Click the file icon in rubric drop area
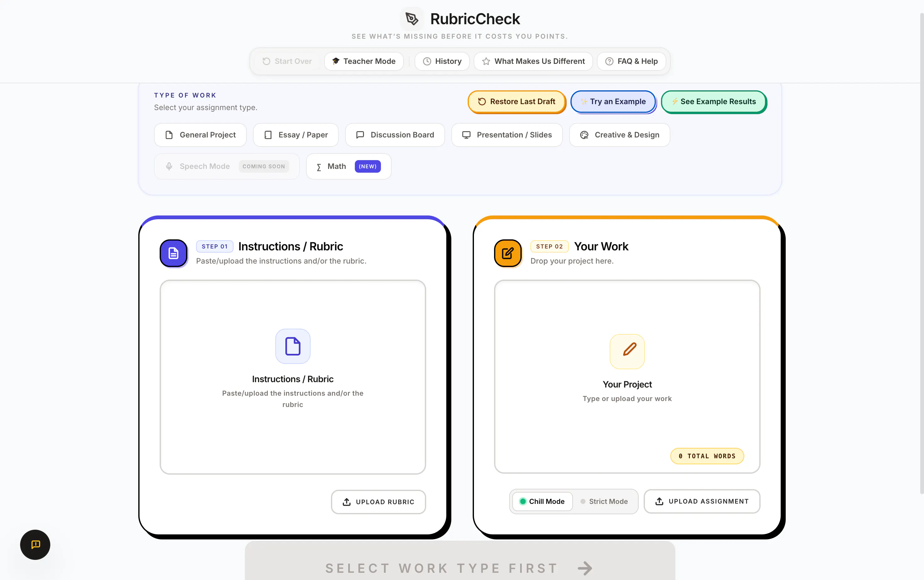The height and width of the screenshot is (580, 924). click(293, 346)
